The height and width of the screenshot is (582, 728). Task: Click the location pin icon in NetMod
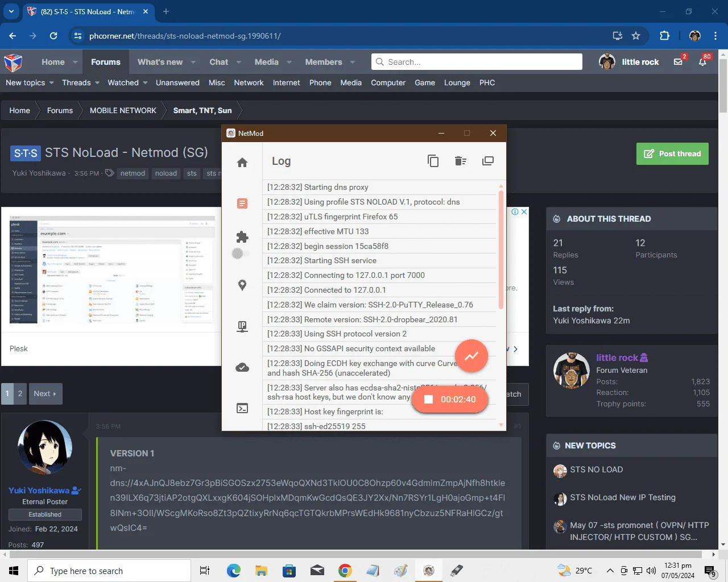242,285
